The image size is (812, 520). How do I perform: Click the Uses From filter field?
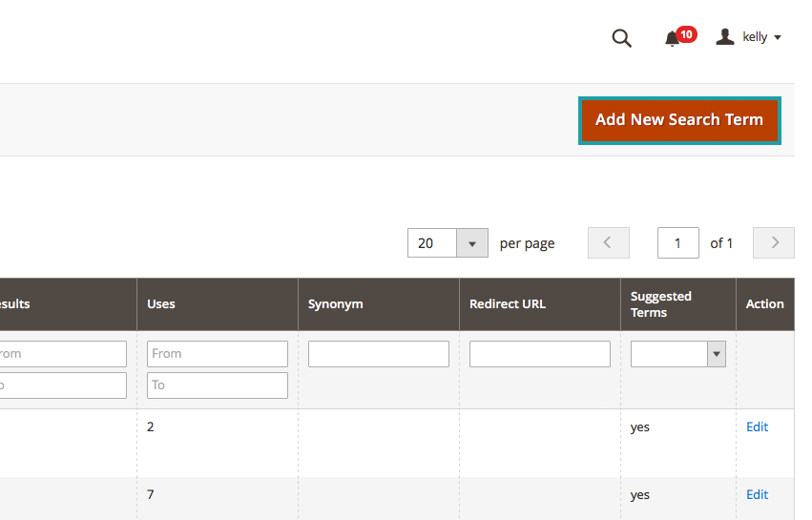[217, 354]
